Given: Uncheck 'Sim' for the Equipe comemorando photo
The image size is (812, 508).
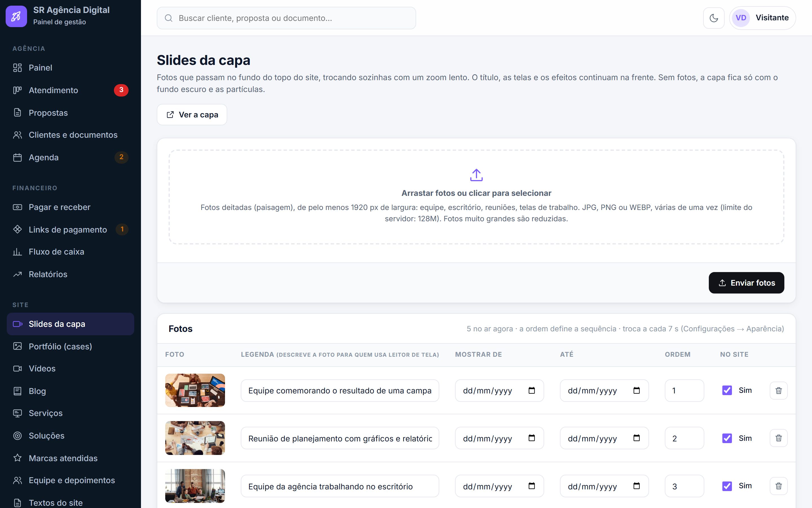Looking at the screenshot, I should [x=727, y=390].
